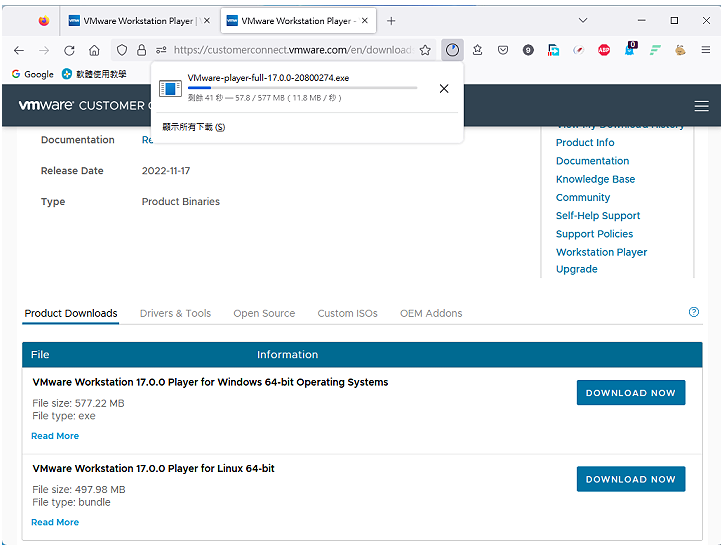The width and height of the screenshot is (721, 546).
Task: Download Now for Windows 64-bit Player
Action: coord(631,392)
